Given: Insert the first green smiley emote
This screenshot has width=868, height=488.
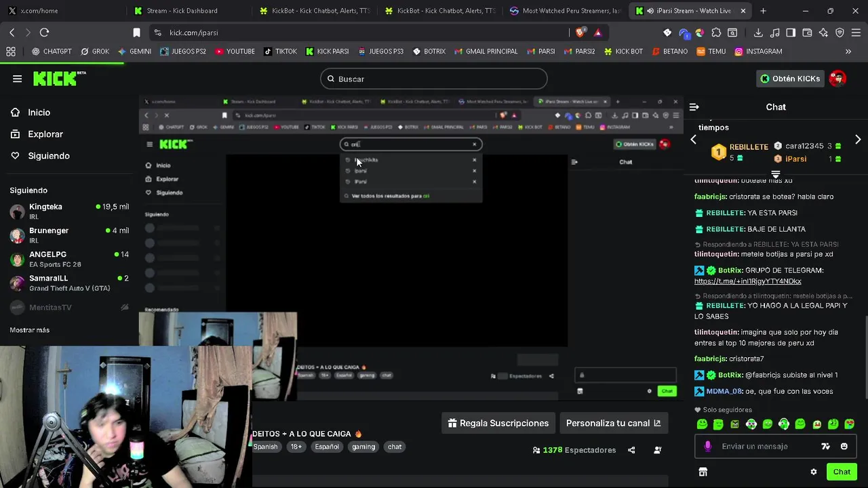Looking at the screenshot, I should click(x=702, y=424).
